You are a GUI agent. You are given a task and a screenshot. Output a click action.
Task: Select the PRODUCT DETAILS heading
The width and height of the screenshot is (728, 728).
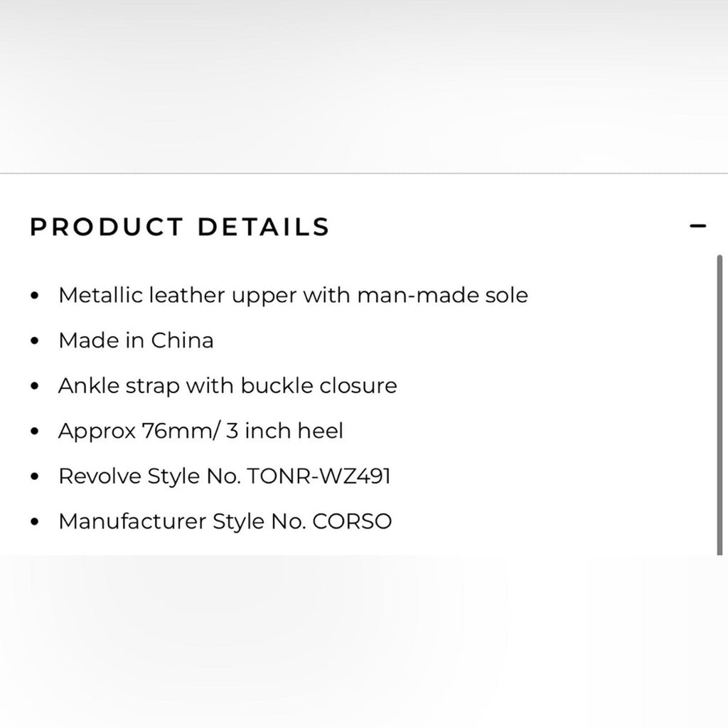tap(178, 227)
